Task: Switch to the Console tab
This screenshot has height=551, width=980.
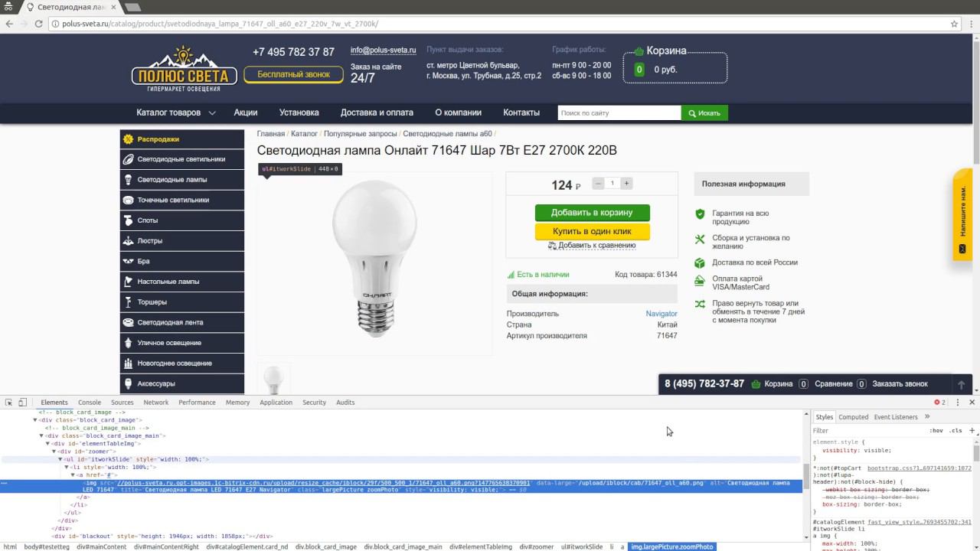Action: click(x=90, y=403)
